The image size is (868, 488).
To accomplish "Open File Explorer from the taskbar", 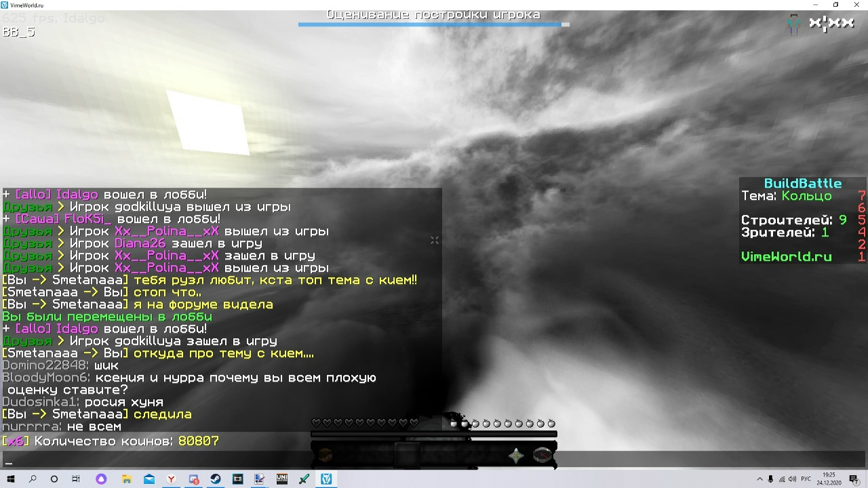I will [126, 479].
